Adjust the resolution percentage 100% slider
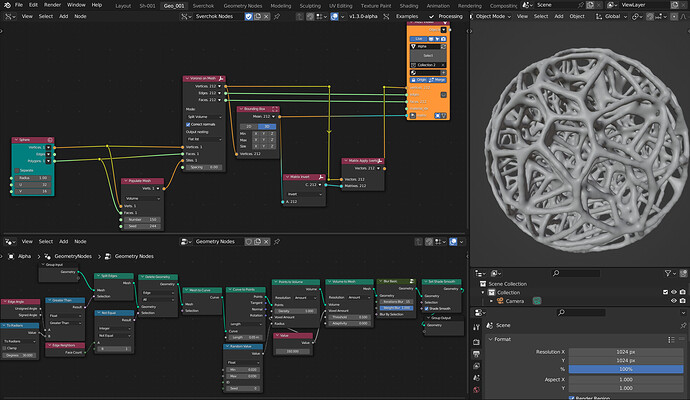 626,369
